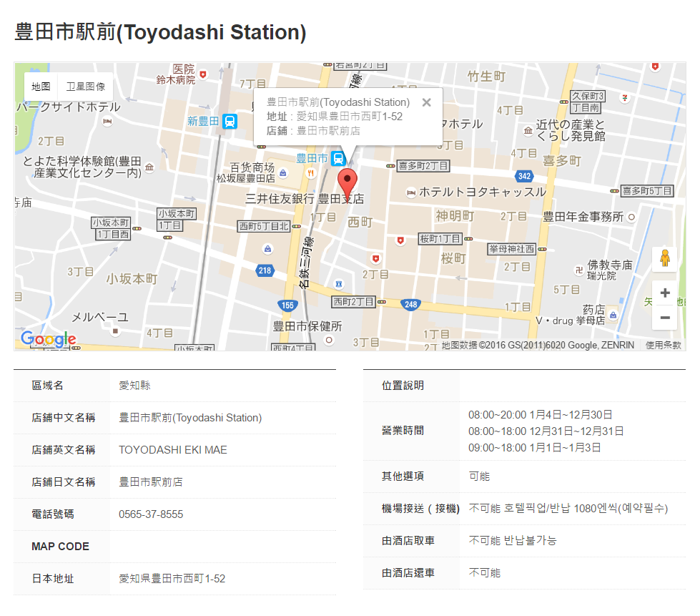Click the 鈴木病院 hospital marker icon
Screen dimensions: 700x616
point(203,74)
